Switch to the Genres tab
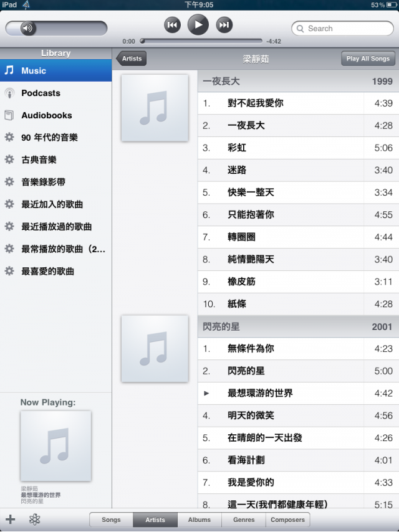Image resolution: width=399 pixels, height=532 pixels. 244,520
